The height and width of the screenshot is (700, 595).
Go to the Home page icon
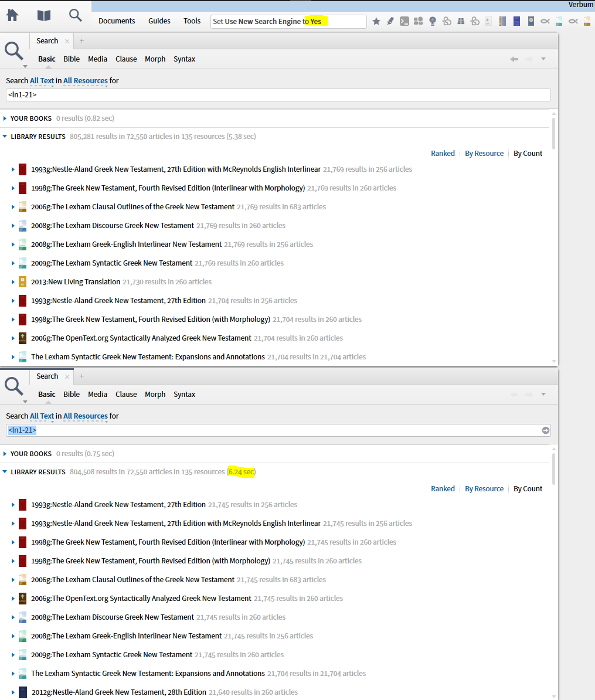coord(12,16)
